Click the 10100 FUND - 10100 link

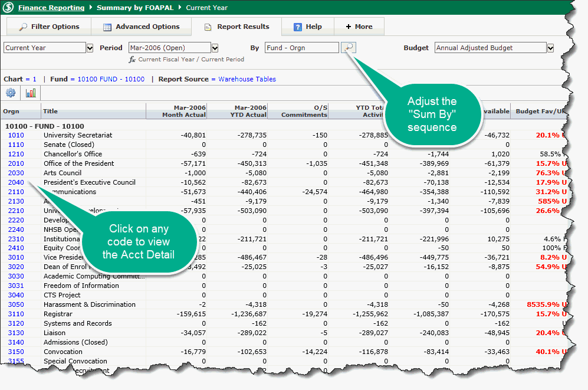[x=107, y=79]
